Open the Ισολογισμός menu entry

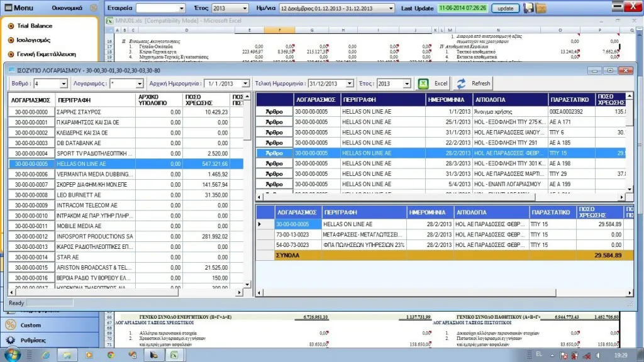pos(33,40)
